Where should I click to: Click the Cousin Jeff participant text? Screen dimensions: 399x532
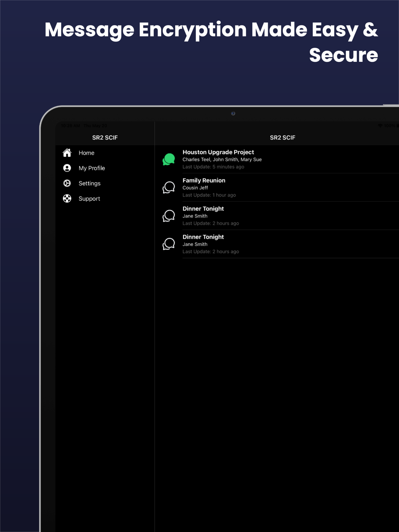tap(195, 188)
